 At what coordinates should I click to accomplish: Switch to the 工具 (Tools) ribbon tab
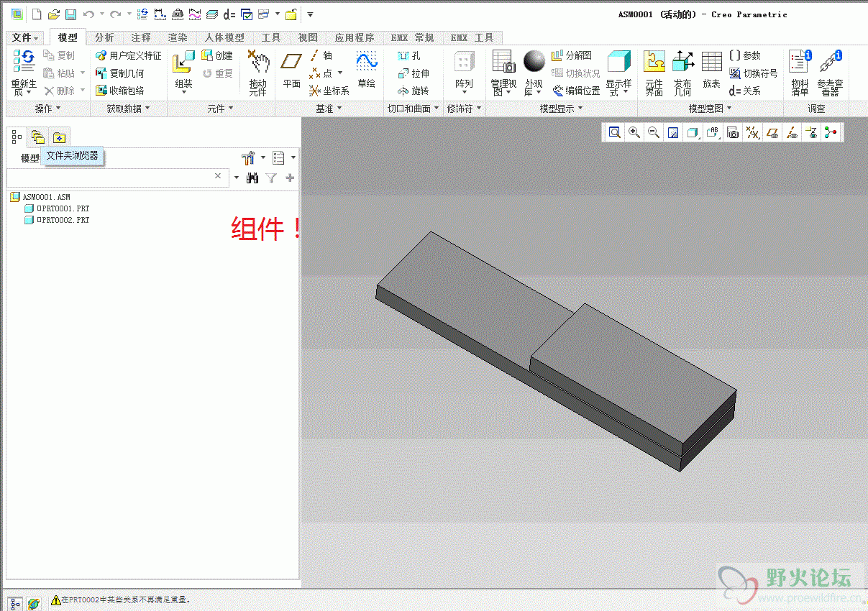click(271, 37)
